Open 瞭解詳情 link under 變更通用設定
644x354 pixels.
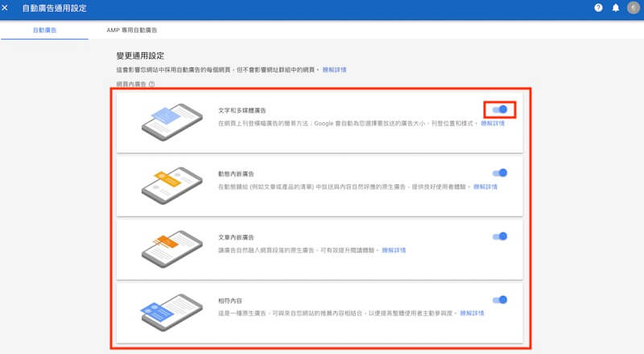(x=334, y=71)
